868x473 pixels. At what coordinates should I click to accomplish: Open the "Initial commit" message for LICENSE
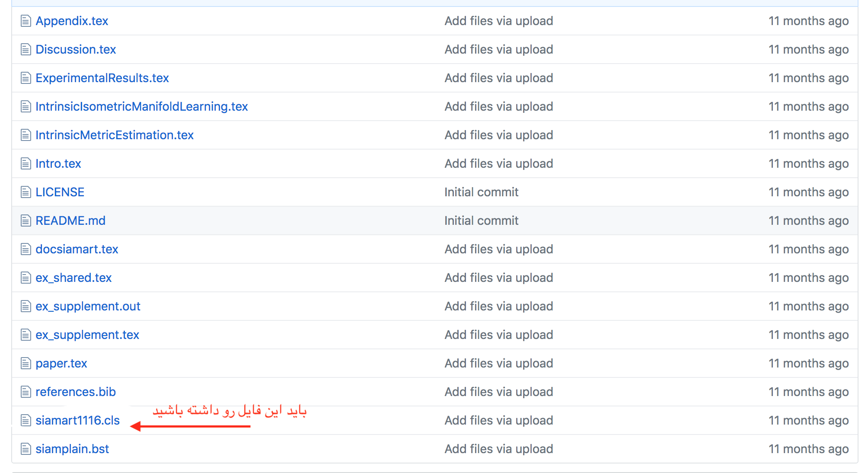[x=481, y=192]
